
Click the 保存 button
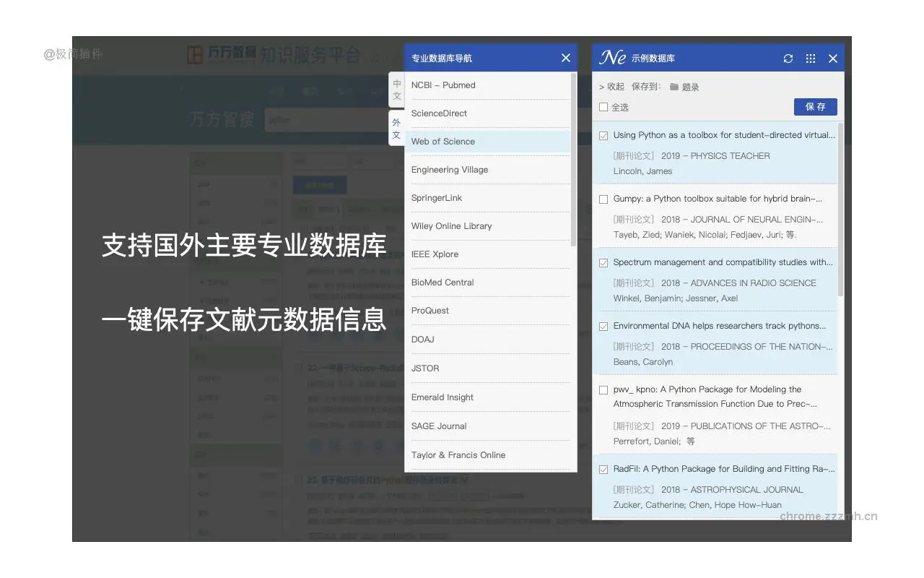(x=815, y=106)
